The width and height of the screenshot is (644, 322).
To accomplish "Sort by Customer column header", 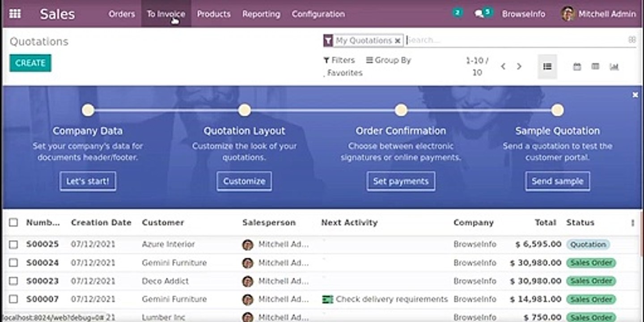I will (163, 222).
